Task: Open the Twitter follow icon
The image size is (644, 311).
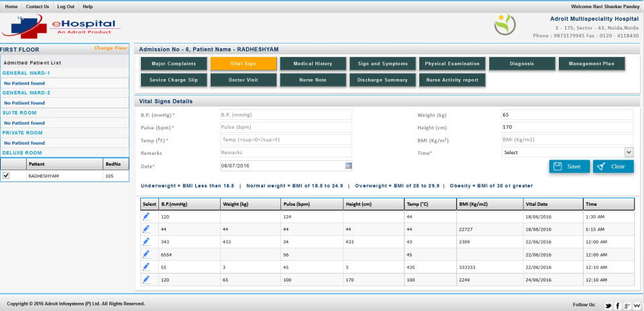Action: pos(608,305)
